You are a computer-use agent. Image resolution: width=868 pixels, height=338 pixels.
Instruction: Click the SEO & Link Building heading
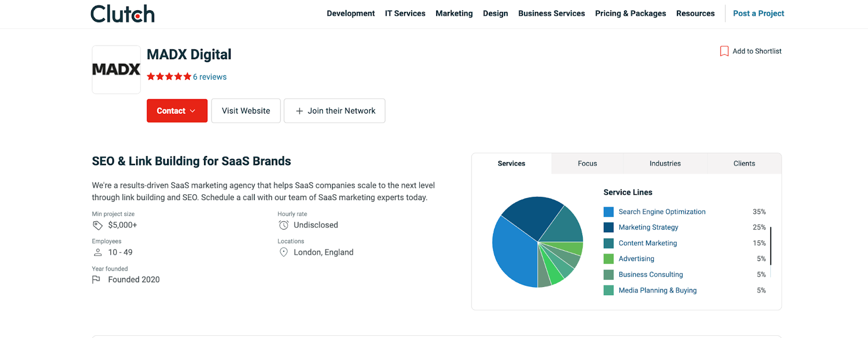pyautogui.click(x=192, y=161)
